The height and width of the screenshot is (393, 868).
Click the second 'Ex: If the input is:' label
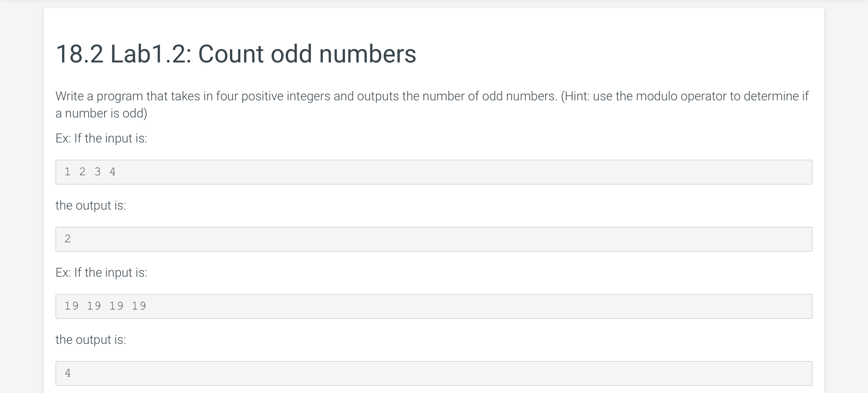click(x=101, y=272)
